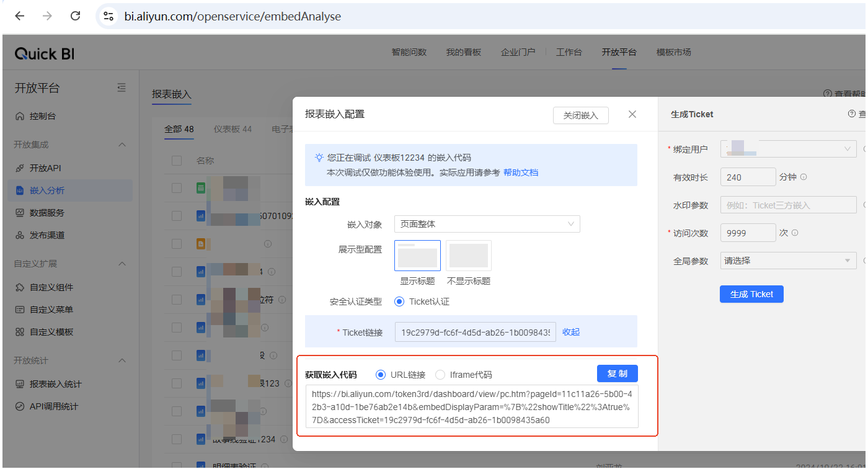Switch to 工作台 in top navigation
This screenshot has width=868, height=469.
(x=569, y=52)
